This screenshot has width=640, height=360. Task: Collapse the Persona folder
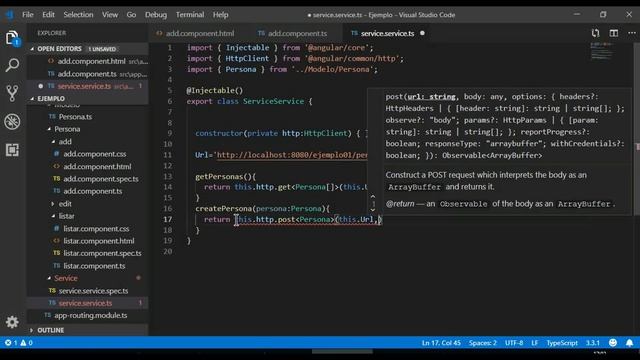tap(67, 129)
